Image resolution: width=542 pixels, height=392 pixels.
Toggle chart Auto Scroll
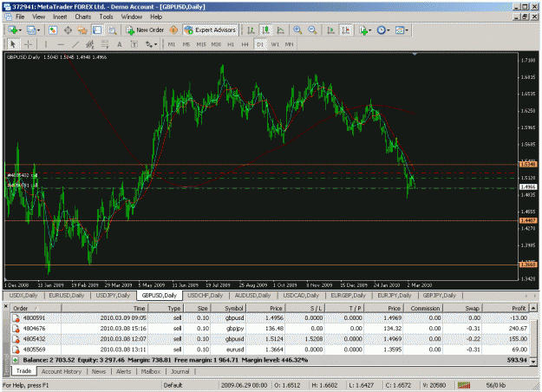pyautogui.click(x=330, y=30)
